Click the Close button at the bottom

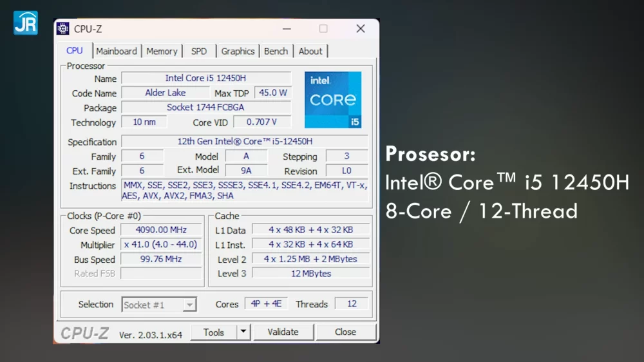click(x=345, y=332)
